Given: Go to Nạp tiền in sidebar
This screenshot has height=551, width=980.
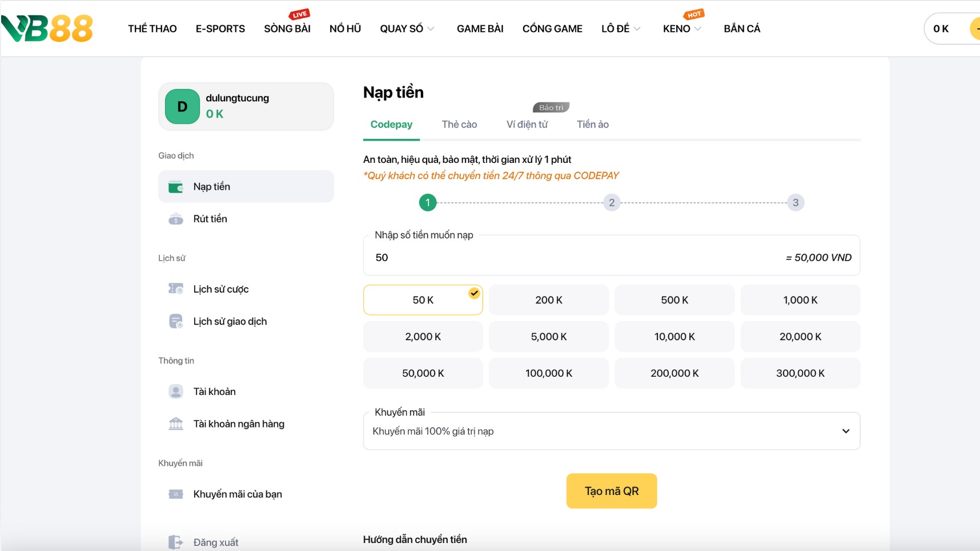Looking at the screenshot, I should 246,186.
